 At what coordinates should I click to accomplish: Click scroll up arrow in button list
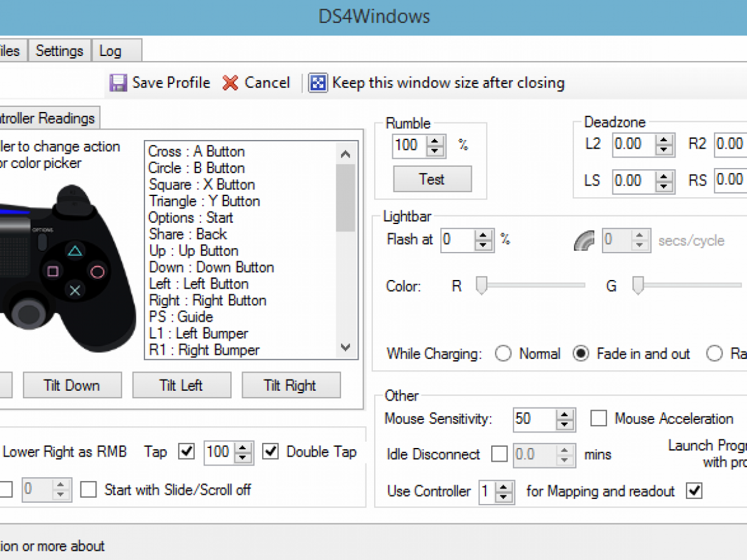click(x=345, y=154)
